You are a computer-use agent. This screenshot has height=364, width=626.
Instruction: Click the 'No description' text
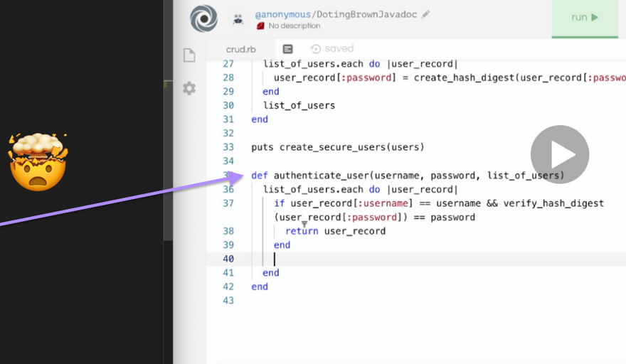click(x=295, y=26)
